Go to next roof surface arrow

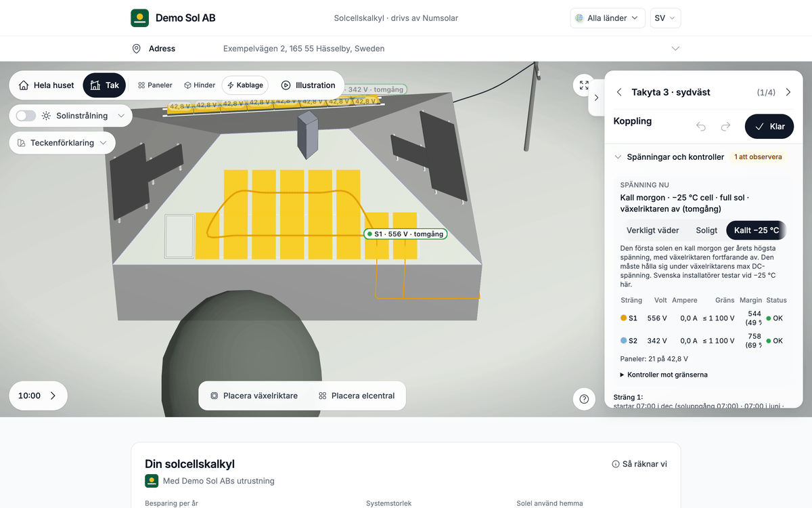[x=788, y=92]
